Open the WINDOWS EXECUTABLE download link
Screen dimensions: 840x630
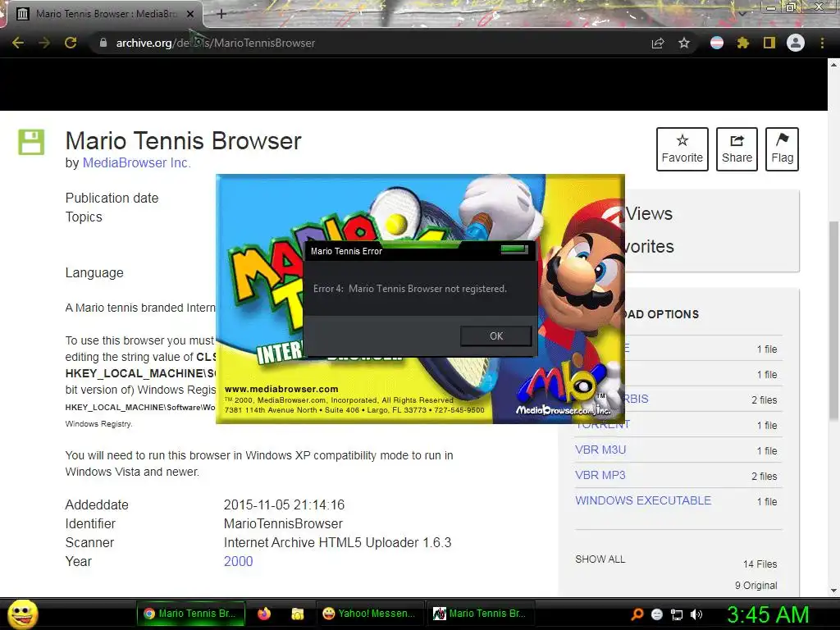(x=643, y=500)
